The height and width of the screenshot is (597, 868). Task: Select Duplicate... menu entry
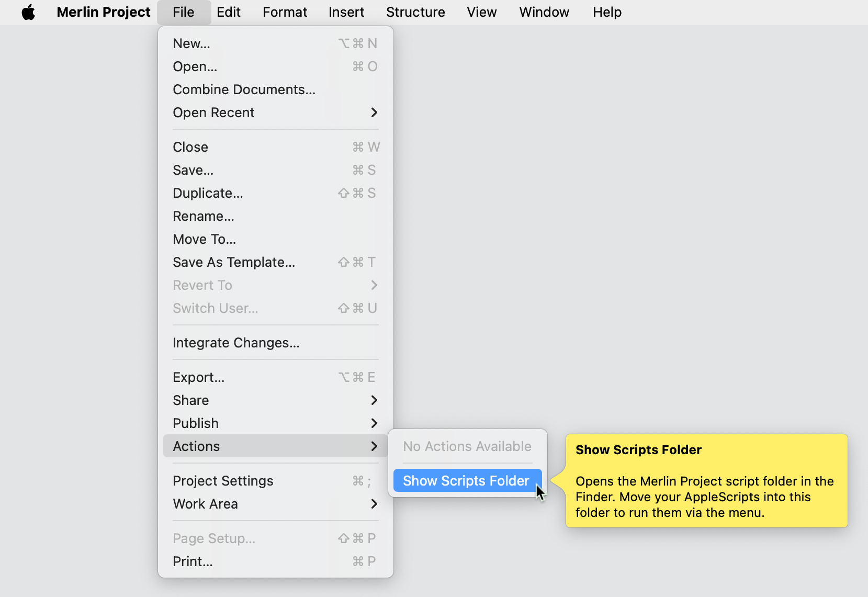(276, 193)
